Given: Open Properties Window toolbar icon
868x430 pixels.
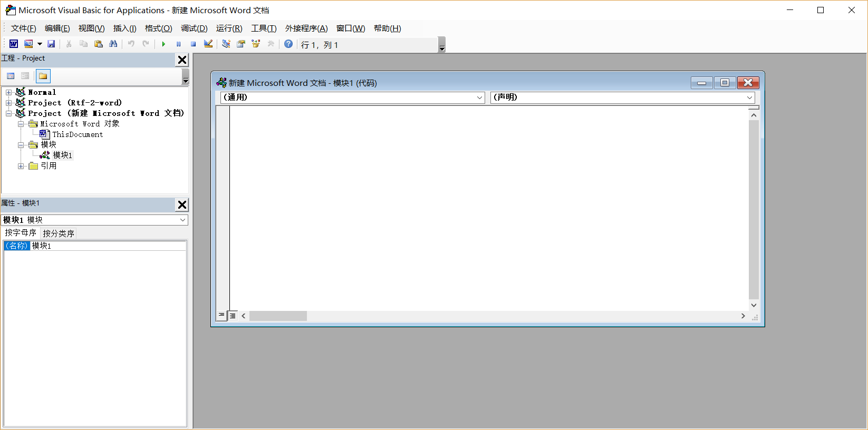Looking at the screenshot, I should (x=241, y=44).
